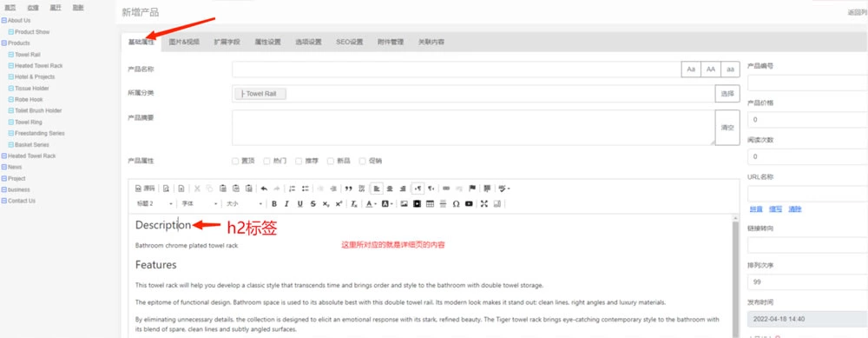Screen dimensions: 868x338
Task: Open the paragraph format dropdown 标题 2
Action: pos(155,204)
